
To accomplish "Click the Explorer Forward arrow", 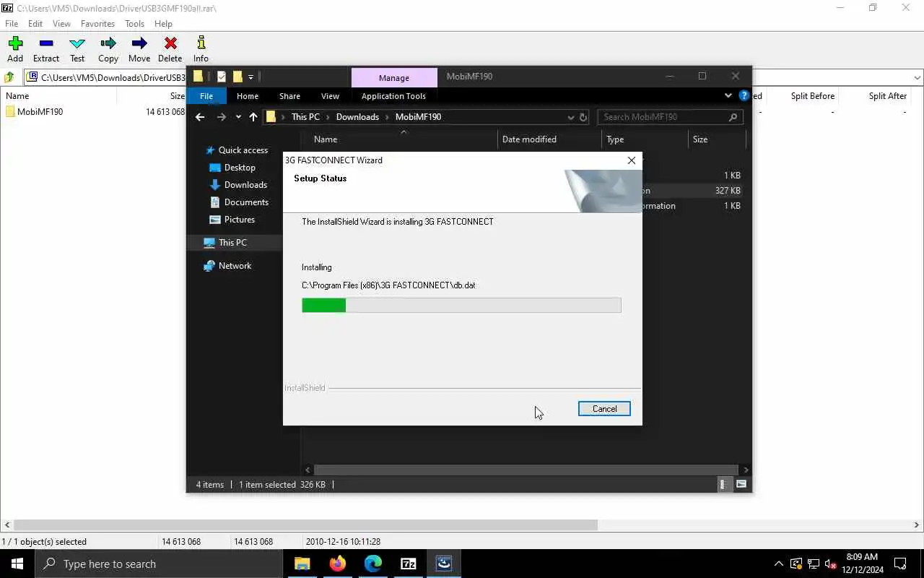I will click(x=222, y=117).
